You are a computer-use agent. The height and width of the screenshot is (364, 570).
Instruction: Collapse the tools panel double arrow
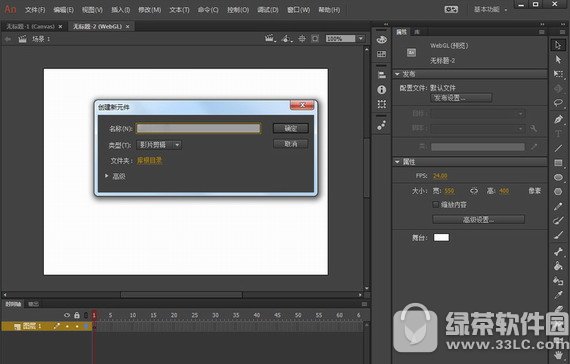(x=563, y=24)
